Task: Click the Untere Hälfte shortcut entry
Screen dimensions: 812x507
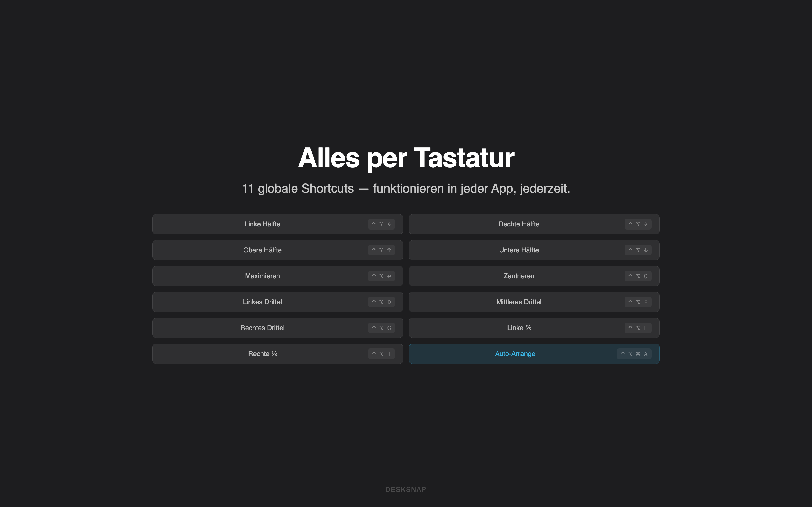Action: (534, 250)
